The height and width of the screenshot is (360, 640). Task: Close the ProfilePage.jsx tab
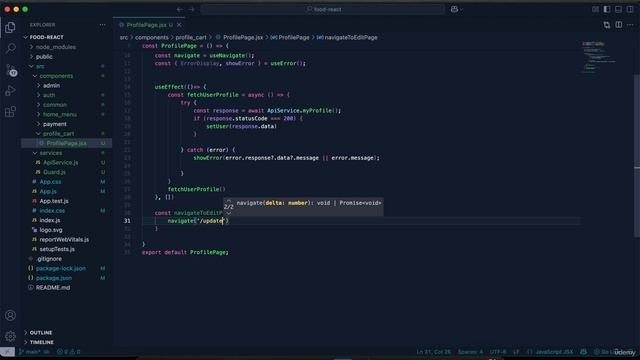pyautogui.click(x=179, y=25)
